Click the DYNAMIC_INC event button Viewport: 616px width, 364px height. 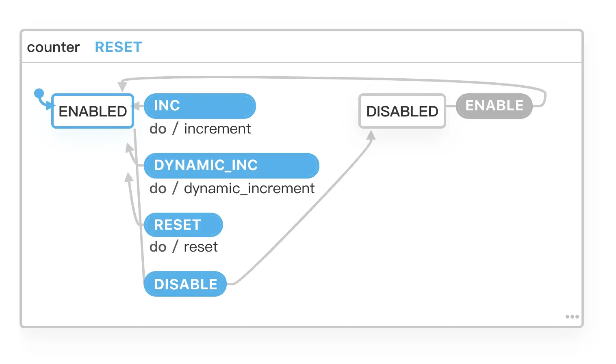[x=232, y=166]
